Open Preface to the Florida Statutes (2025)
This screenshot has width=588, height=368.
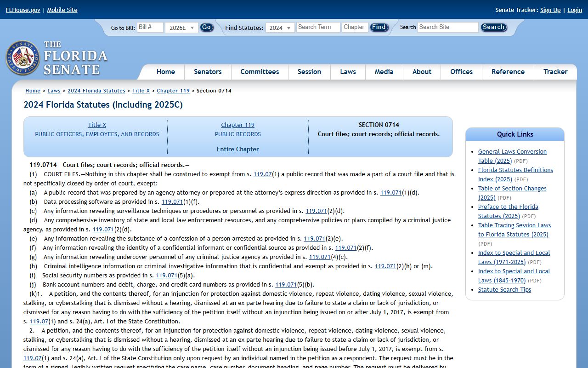pos(508,212)
